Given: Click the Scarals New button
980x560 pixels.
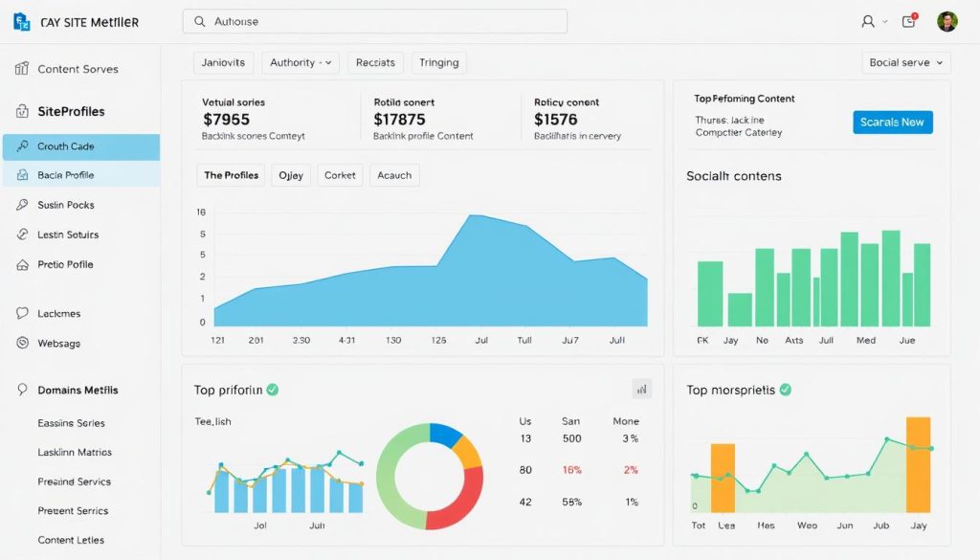Looking at the screenshot, I should (892, 122).
